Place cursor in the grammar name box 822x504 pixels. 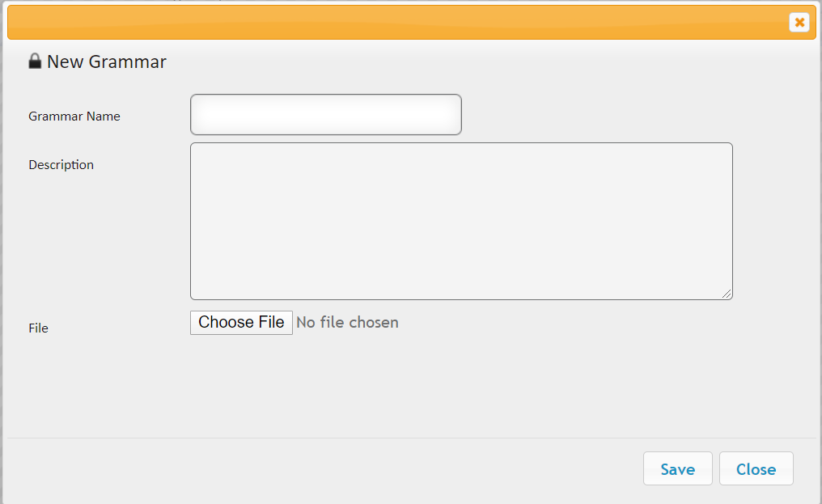(x=325, y=115)
